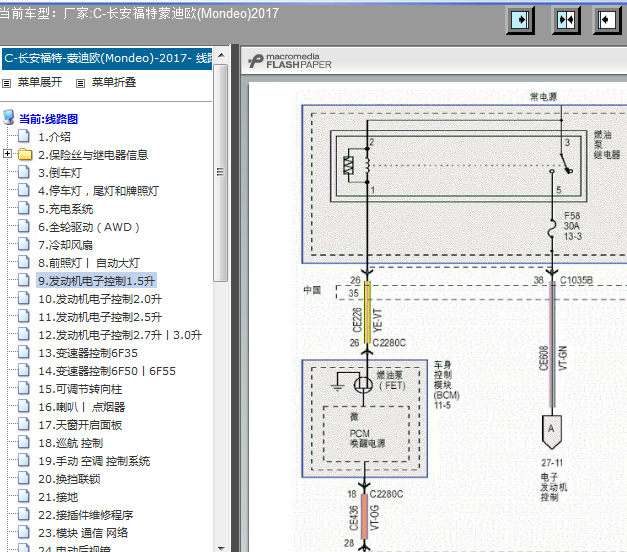Open the 1.介绍 entry
The image size is (627, 552).
(54, 137)
